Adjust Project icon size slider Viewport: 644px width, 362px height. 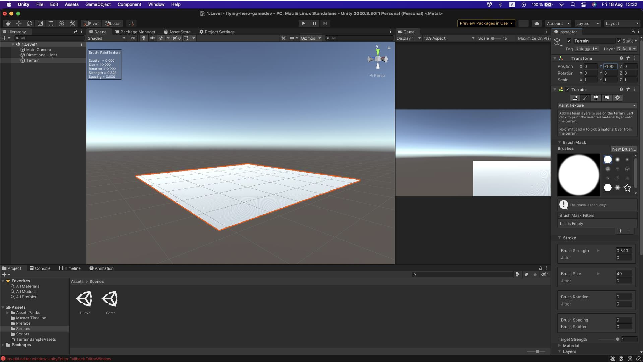click(536, 351)
